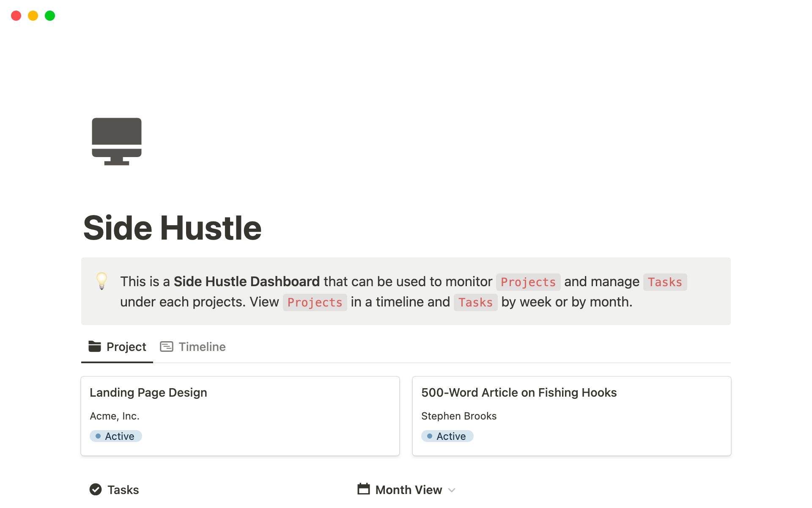
Task: Select the Project tab
Action: click(x=126, y=347)
